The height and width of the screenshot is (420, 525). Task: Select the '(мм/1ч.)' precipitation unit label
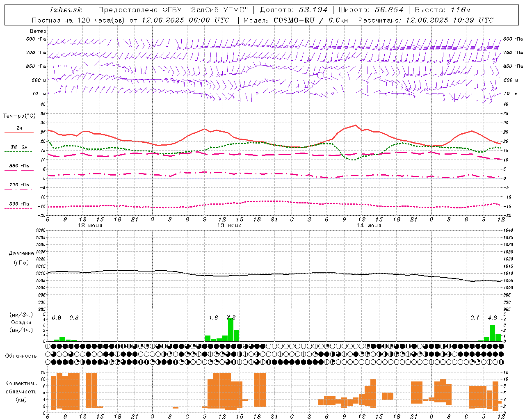[x=21, y=330]
